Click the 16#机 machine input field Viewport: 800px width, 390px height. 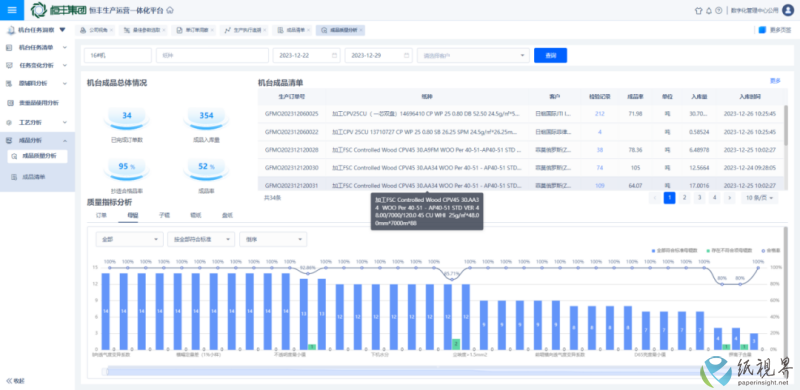coord(118,55)
